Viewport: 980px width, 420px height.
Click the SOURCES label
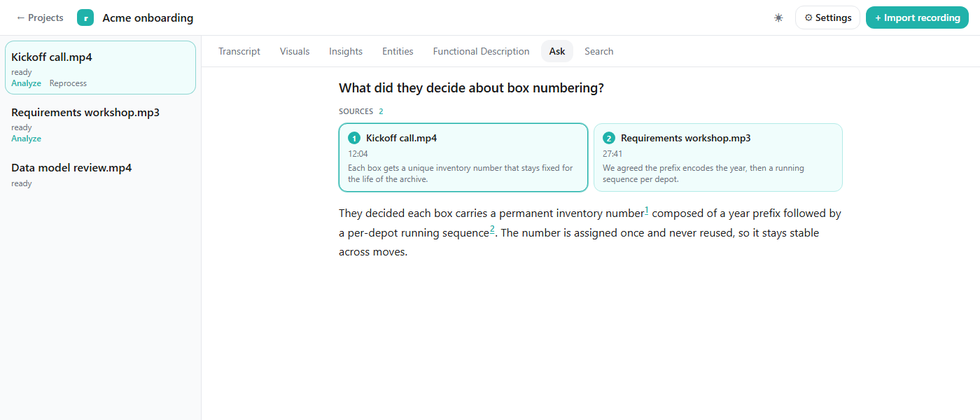click(x=356, y=111)
